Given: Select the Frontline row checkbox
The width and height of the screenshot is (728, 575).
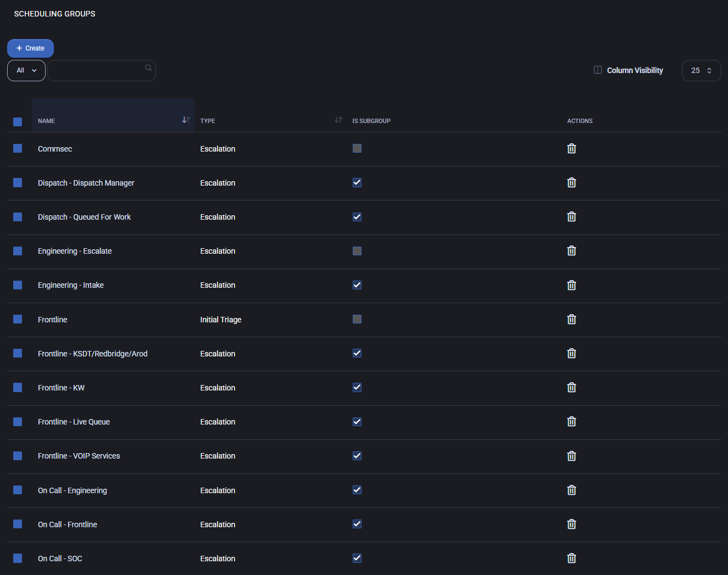Looking at the screenshot, I should tap(18, 319).
